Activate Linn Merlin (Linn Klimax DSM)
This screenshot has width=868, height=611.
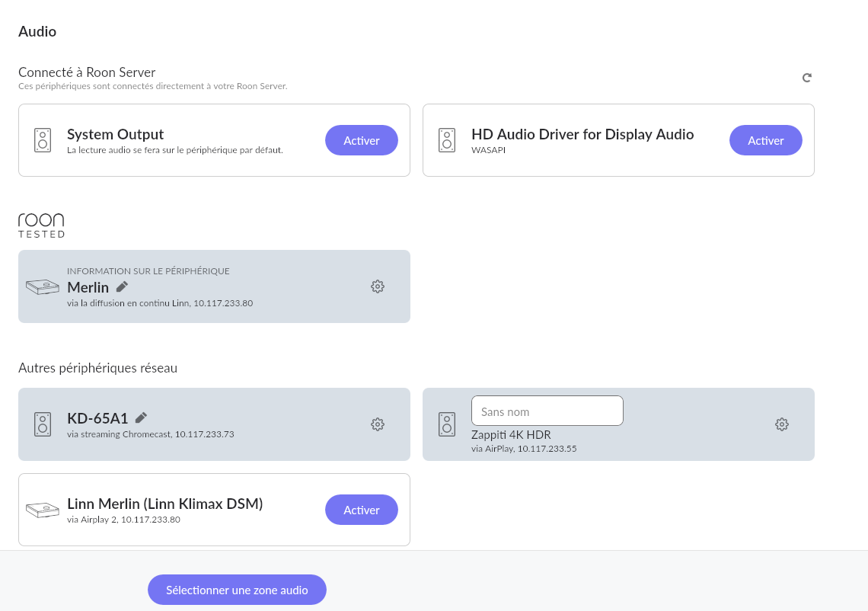(x=362, y=510)
